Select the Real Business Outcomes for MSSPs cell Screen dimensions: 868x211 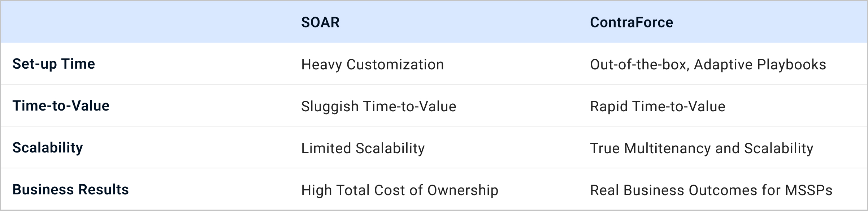click(x=711, y=190)
